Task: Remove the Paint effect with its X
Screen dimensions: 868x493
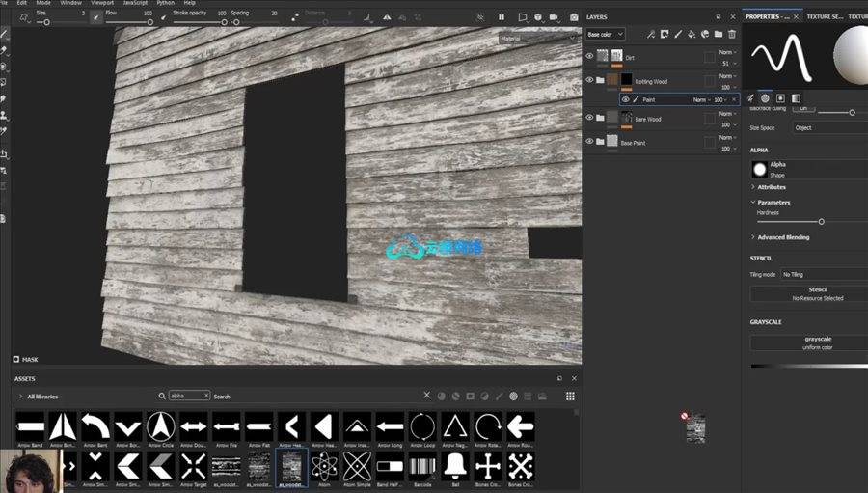Action: pyautogui.click(x=734, y=99)
